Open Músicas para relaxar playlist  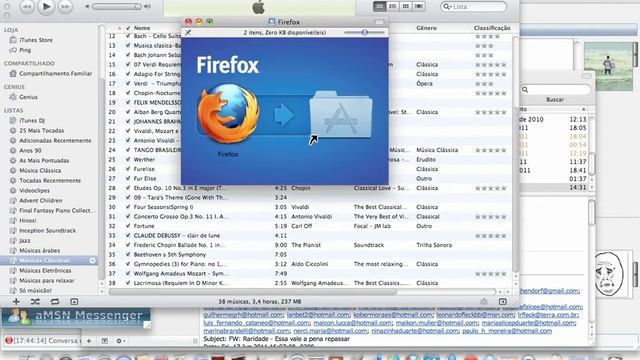(47, 281)
